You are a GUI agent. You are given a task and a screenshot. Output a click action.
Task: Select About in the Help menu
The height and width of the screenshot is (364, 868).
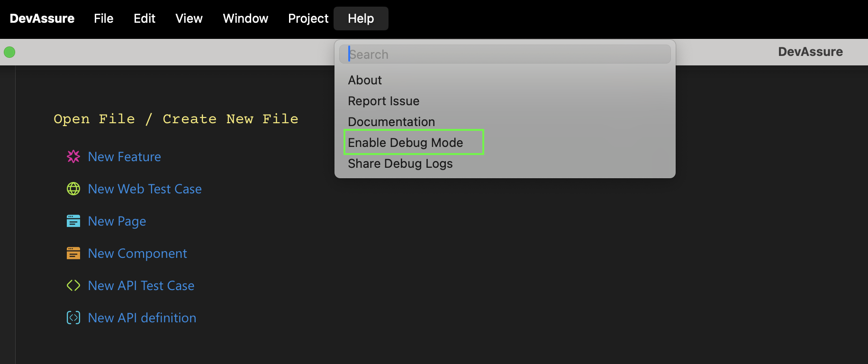(x=365, y=80)
